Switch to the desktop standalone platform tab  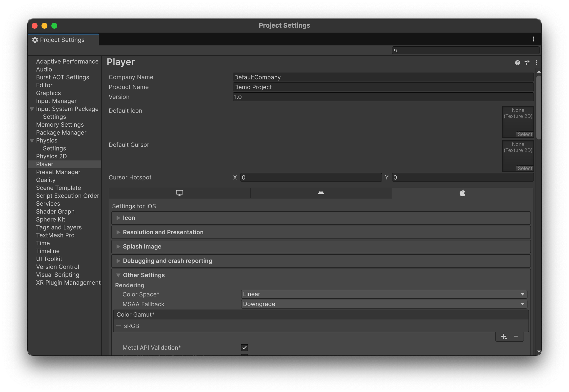pos(180,193)
